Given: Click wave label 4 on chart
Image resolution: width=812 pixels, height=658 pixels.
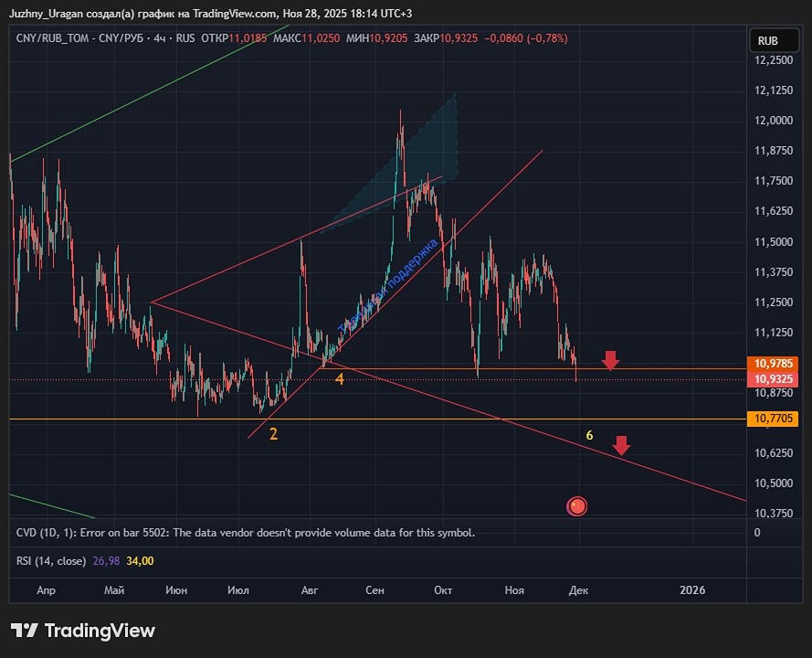Looking at the screenshot, I should point(340,379).
